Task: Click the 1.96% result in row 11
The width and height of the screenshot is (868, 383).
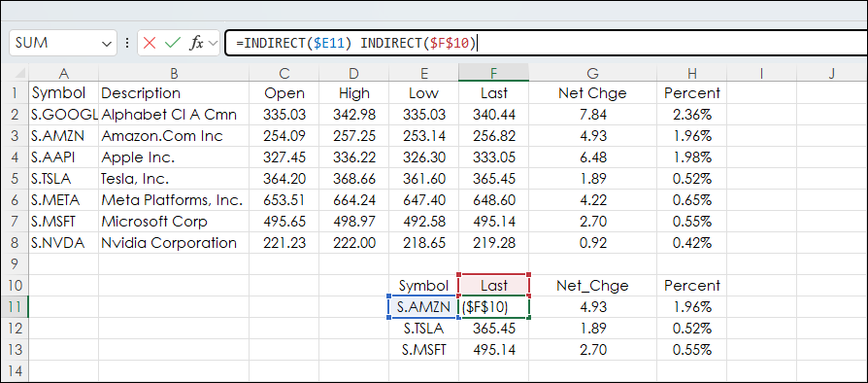Action: 691,306
